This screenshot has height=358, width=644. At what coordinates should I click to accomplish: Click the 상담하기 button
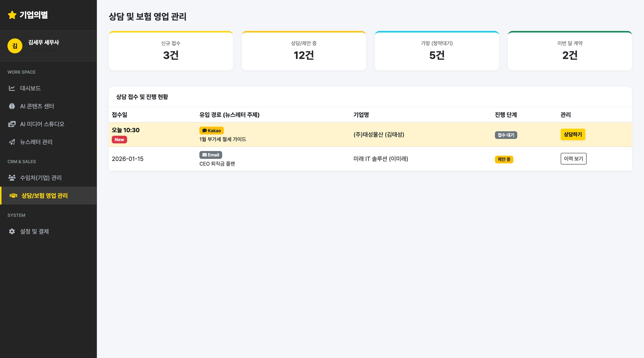[x=573, y=134]
